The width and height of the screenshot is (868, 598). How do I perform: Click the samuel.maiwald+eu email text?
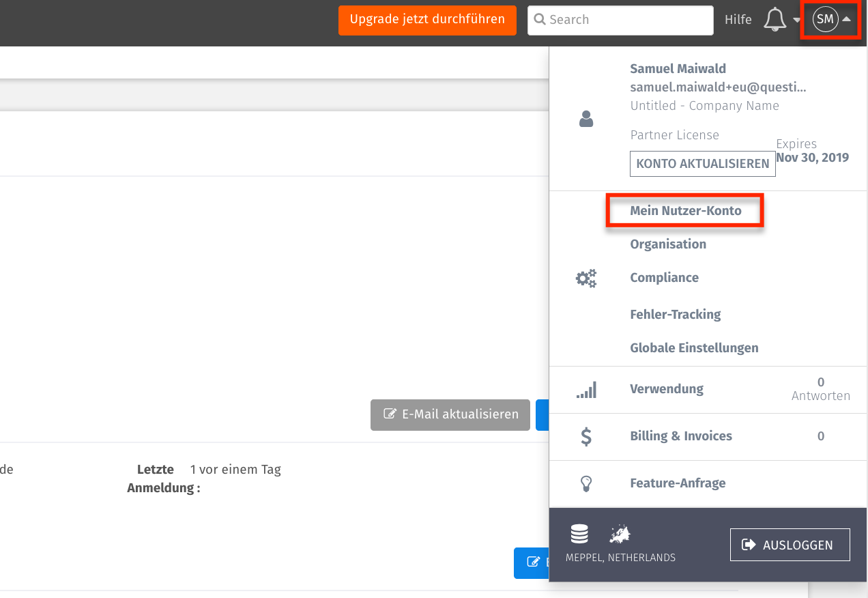tap(718, 87)
